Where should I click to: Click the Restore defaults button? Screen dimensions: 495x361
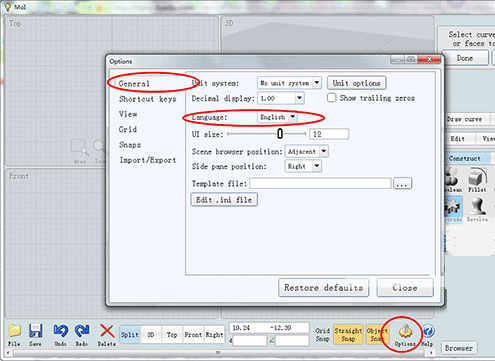click(x=323, y=287)
